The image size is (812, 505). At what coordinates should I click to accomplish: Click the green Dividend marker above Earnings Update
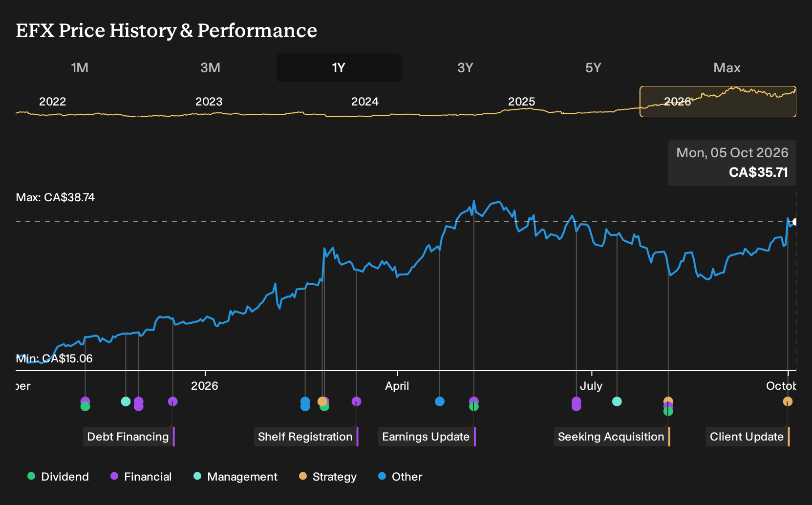click(473, 406)
